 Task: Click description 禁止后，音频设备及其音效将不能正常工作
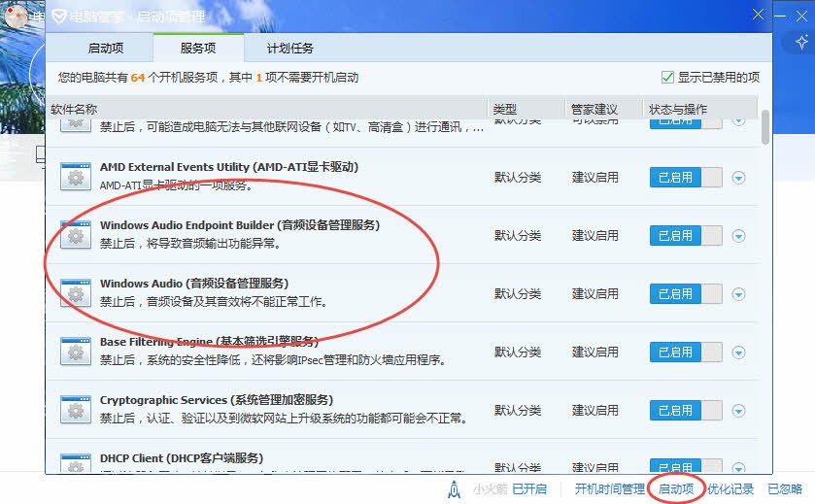[x=213, y=301]
